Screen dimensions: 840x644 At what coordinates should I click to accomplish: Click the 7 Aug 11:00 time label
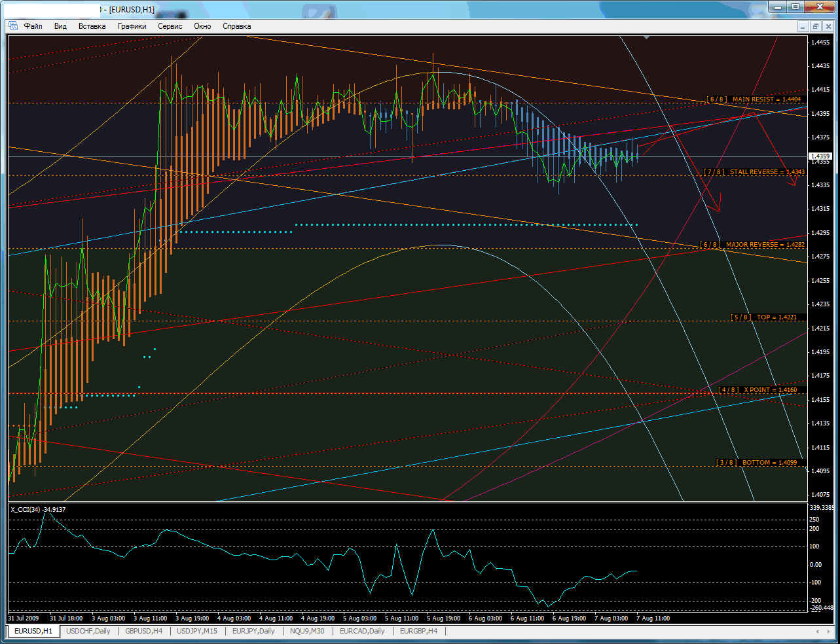point(653,618)
